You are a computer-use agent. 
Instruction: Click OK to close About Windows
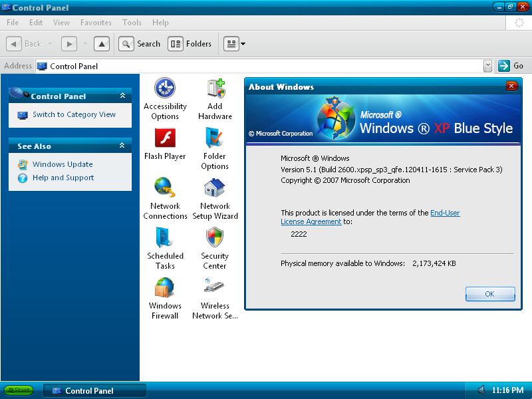point(490,293)
